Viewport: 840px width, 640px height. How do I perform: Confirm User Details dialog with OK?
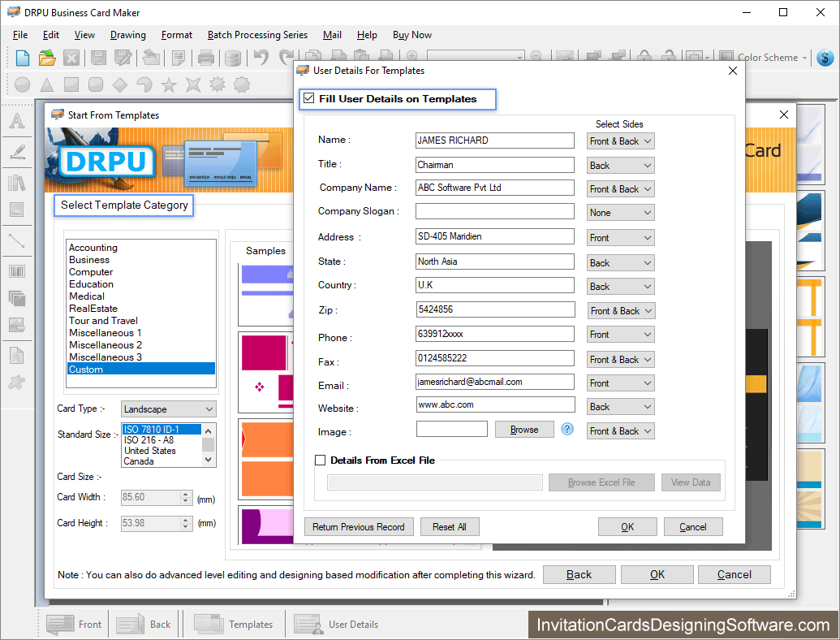tap(627, 527)
